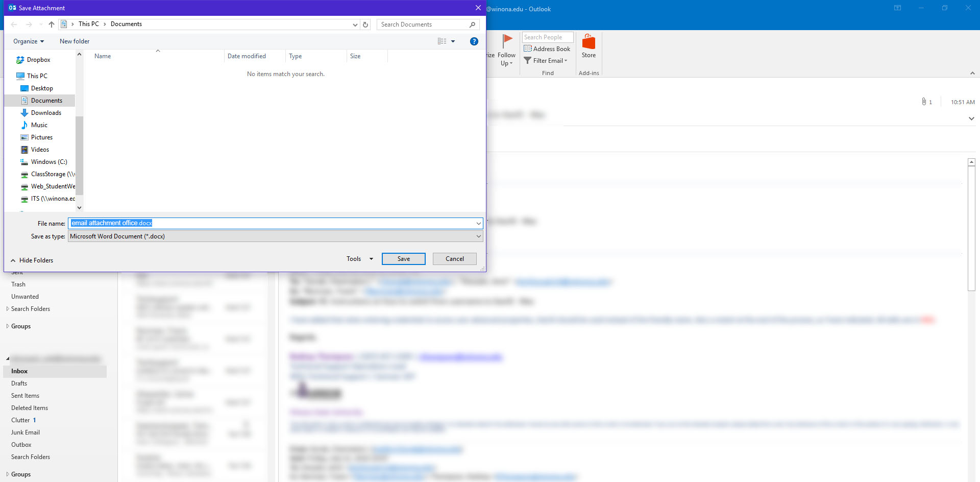Open the Organize dropdown menu
The width and height of the screenshot is (980, 482).
coord(29,41)
